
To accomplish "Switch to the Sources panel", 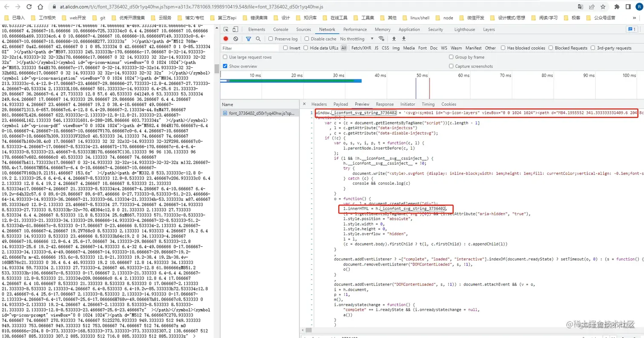I will coord(304,29).
